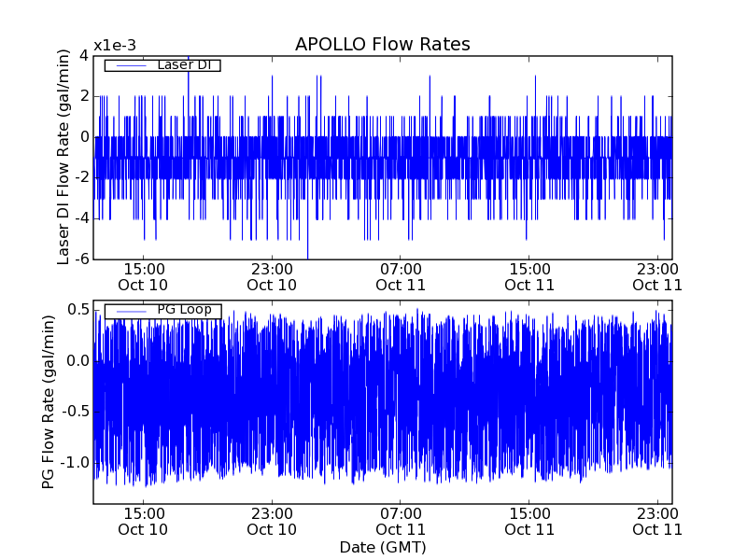
Task: Click the "-6" y-axis tick on upper plot
Action: coord(81,259)
